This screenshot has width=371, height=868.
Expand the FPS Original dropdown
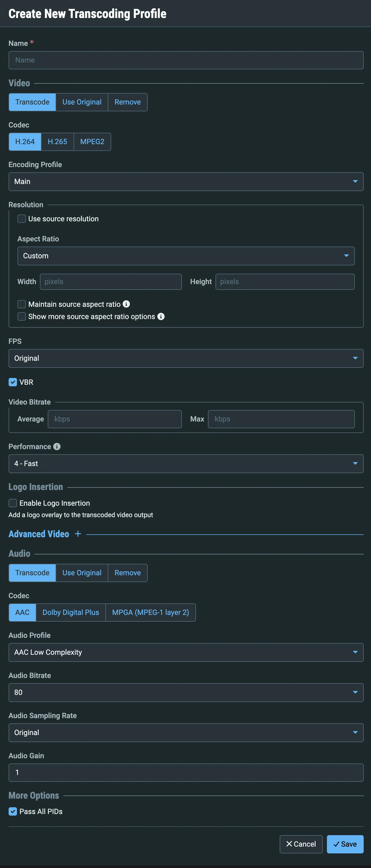pyautogui.click(x=186, y=358)
